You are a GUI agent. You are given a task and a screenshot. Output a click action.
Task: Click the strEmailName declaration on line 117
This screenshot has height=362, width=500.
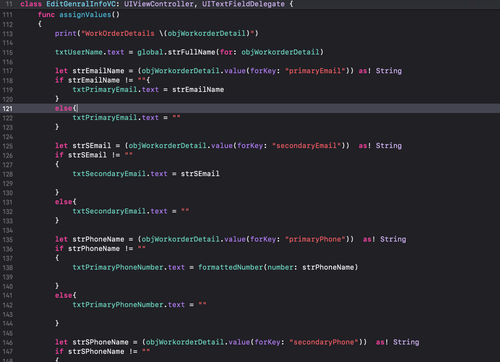tap(98, 71)
